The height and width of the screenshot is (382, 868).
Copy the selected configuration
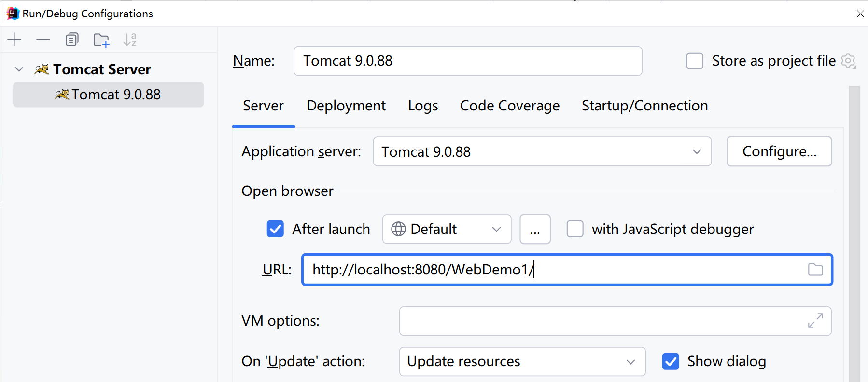click(x=72, y=40)
